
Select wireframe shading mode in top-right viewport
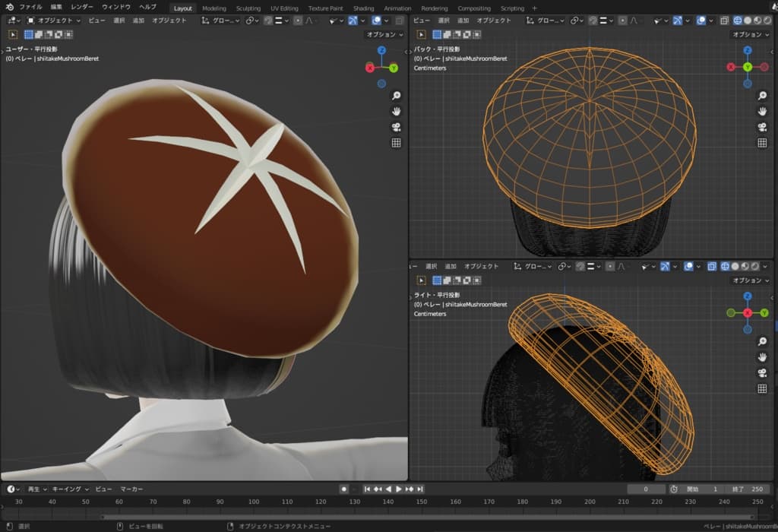click(737, 21)
